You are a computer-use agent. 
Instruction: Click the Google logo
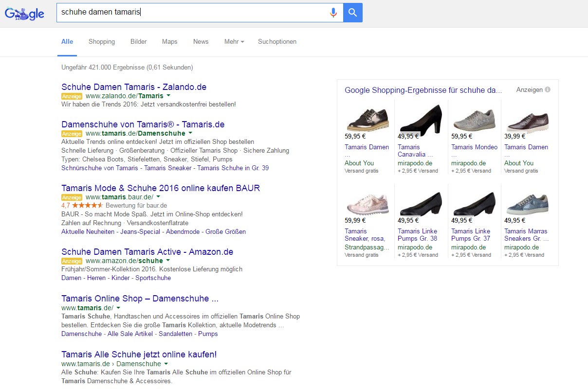[x=24, y=14]
